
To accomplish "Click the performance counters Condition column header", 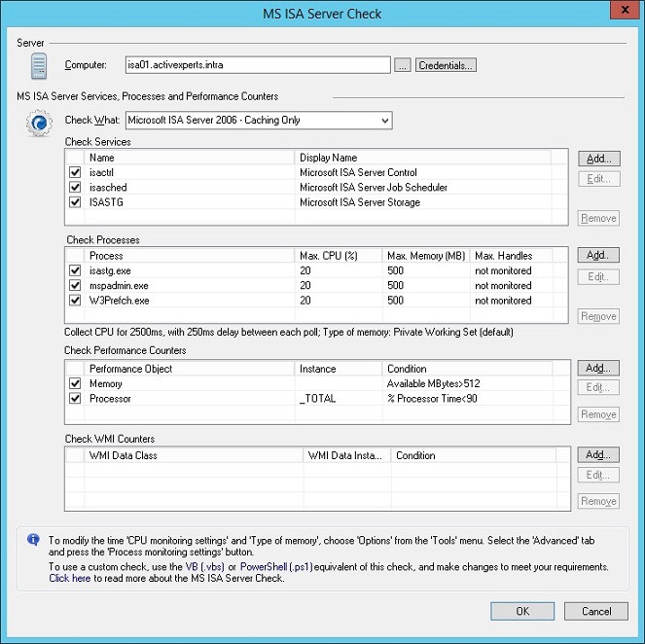I will (468, 369).
